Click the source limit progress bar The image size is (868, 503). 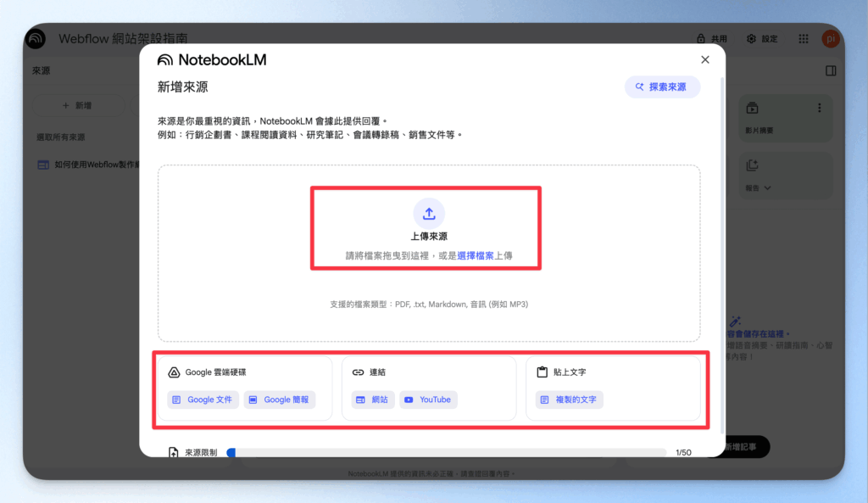pos(447,453)
